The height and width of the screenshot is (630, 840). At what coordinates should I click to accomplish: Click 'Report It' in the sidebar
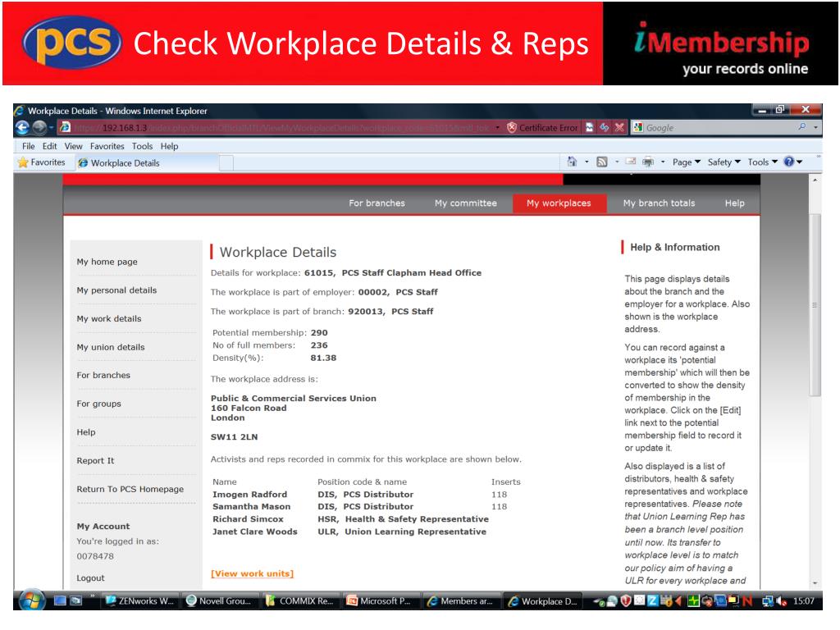pos(95,460)
